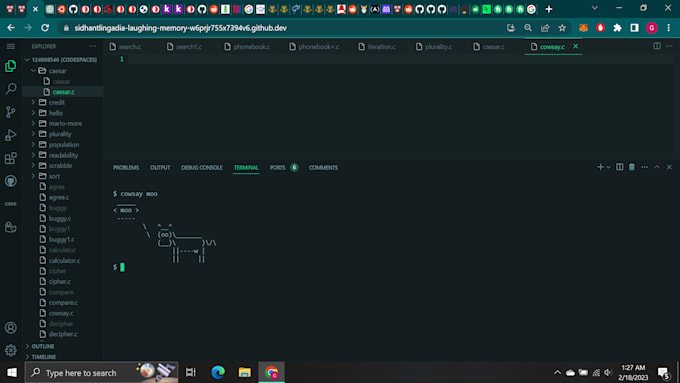Viewport: 680px width, 383px height.
Task: Split the terminal panel
Action: pos(619,167)
